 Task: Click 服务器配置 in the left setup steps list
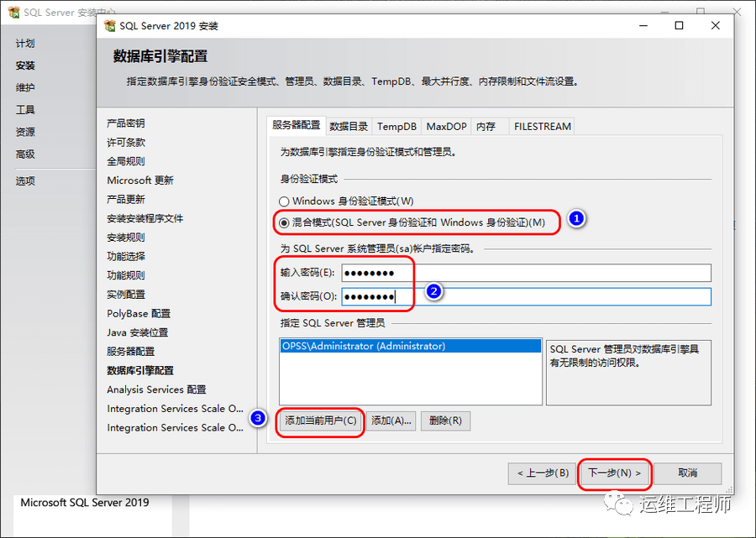tap(131, 352)
